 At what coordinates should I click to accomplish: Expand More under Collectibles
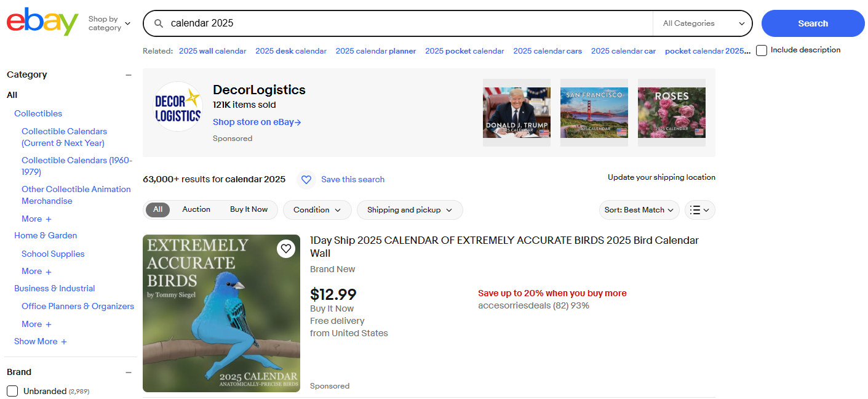coord(37,219)
